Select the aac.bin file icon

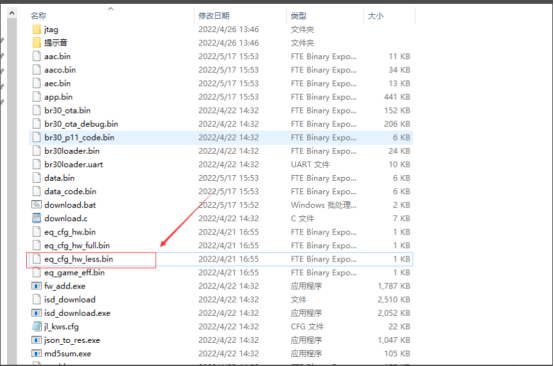tap(36, 56)
